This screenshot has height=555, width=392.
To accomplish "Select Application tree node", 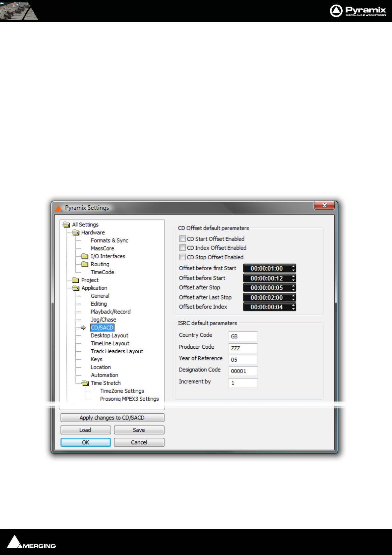I will click(94, 288).
